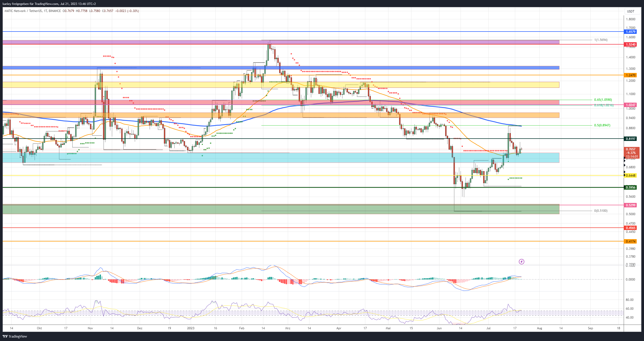Viewport: 644px width, 341px height.
Task: Click the Mrz label on time axis
Action: [288, 328]
